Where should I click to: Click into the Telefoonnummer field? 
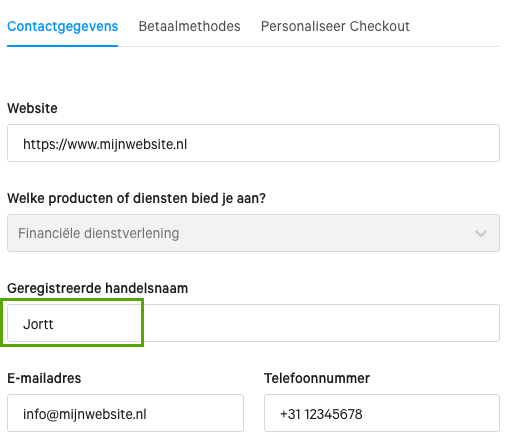382,413
